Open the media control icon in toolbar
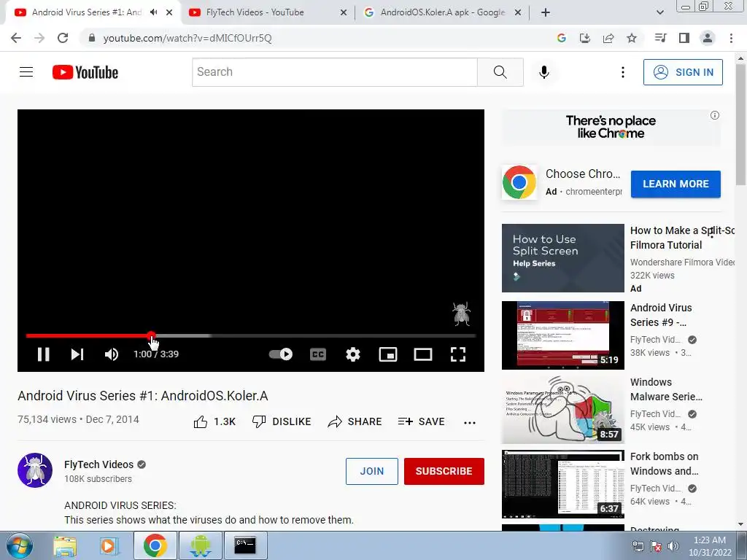Viewport: 747px width, 560px height. [x=660, y=38]
